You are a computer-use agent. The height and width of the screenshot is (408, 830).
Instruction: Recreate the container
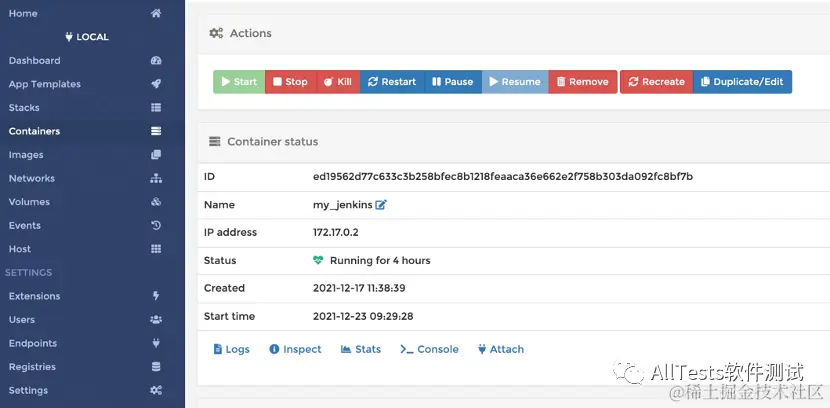656,82
